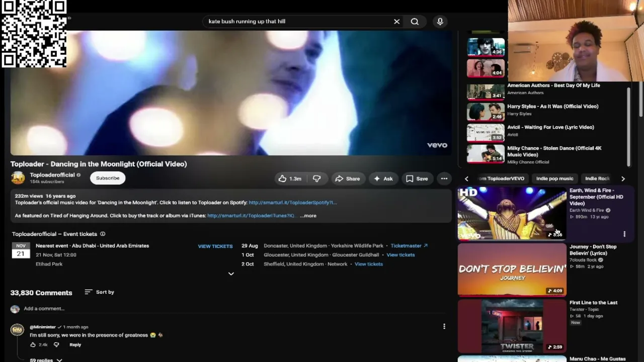Open the Sort by comments menu
Screen dimensions: 644x362
[100, 292]
